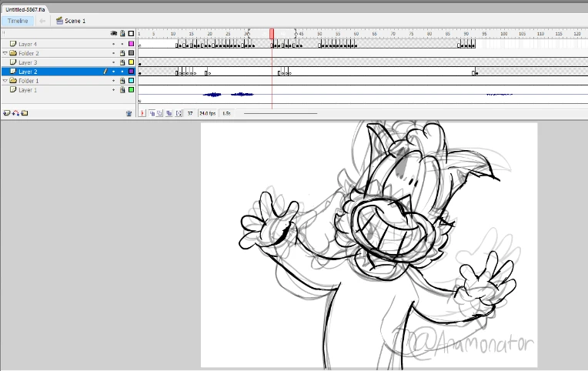
Task: Click the 24.0 fps frame rate field
Action: [x=207, y=113]
